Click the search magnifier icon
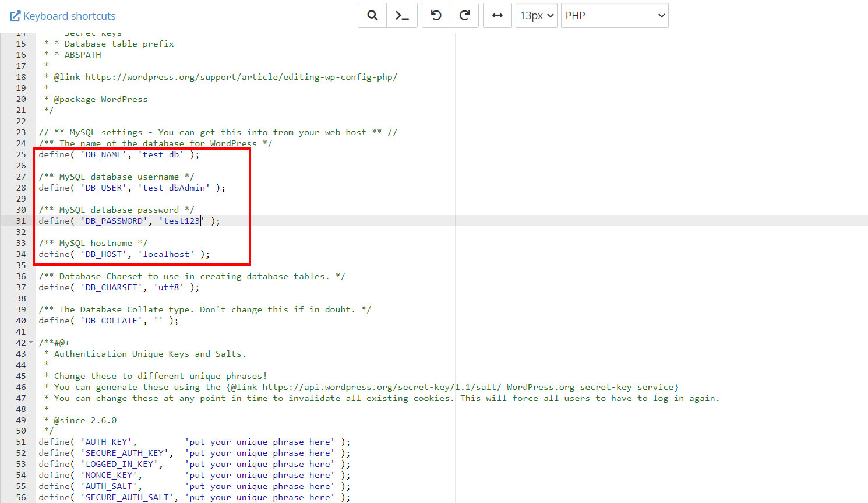868x503 pixels. (372, 16)
